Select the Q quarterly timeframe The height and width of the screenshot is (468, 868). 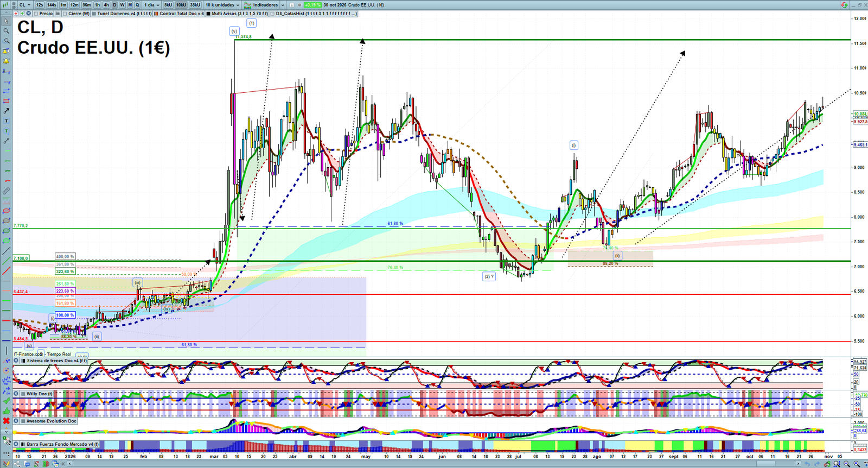137,5
